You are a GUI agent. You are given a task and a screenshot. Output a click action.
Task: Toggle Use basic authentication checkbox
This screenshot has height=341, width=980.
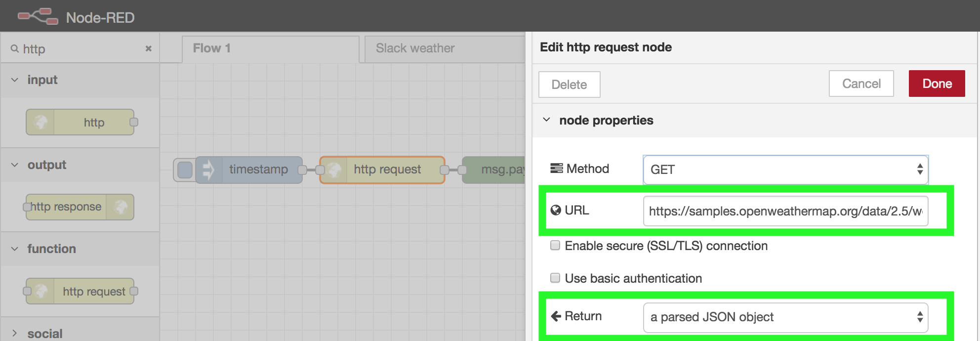tap(555, 278)
